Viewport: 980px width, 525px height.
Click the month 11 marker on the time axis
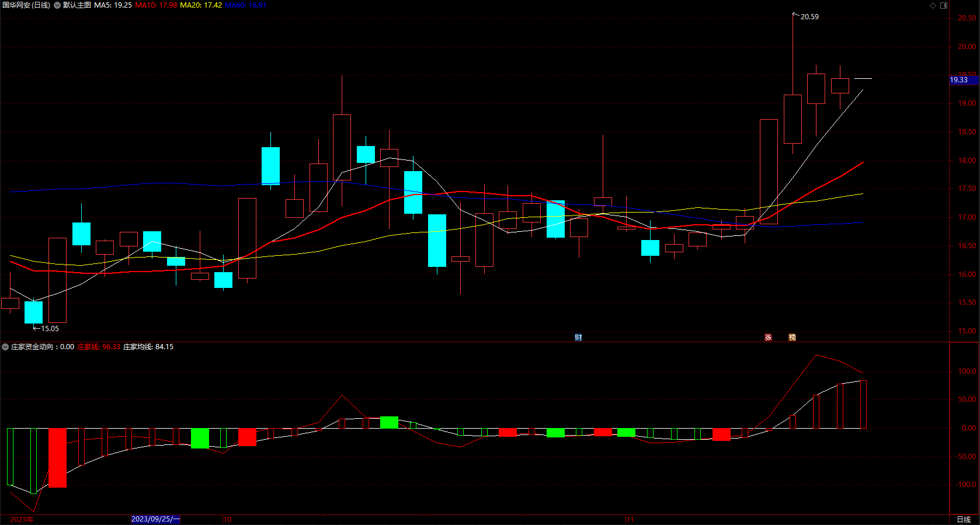[630, 520]
